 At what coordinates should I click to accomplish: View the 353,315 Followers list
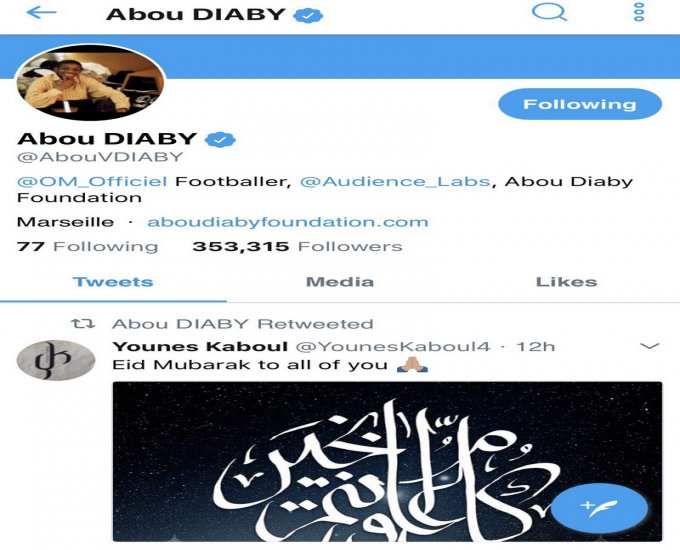coord(297,246)
